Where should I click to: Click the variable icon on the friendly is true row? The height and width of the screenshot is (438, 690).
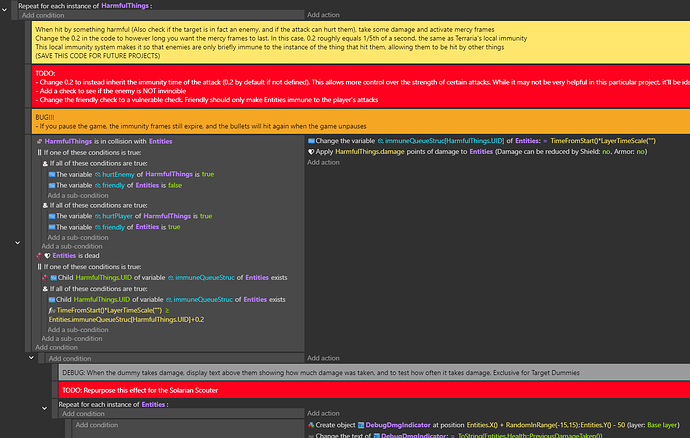click(x=52, y=227)
